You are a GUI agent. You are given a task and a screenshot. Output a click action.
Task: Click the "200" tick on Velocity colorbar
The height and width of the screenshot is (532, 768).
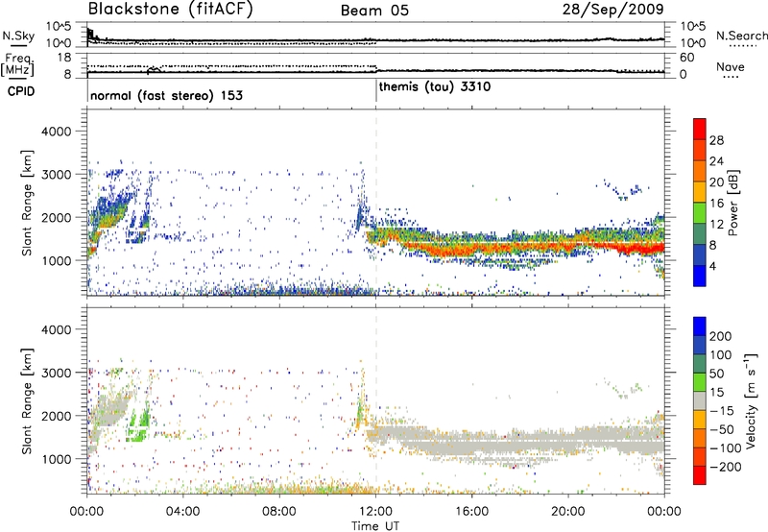[721, 336]
